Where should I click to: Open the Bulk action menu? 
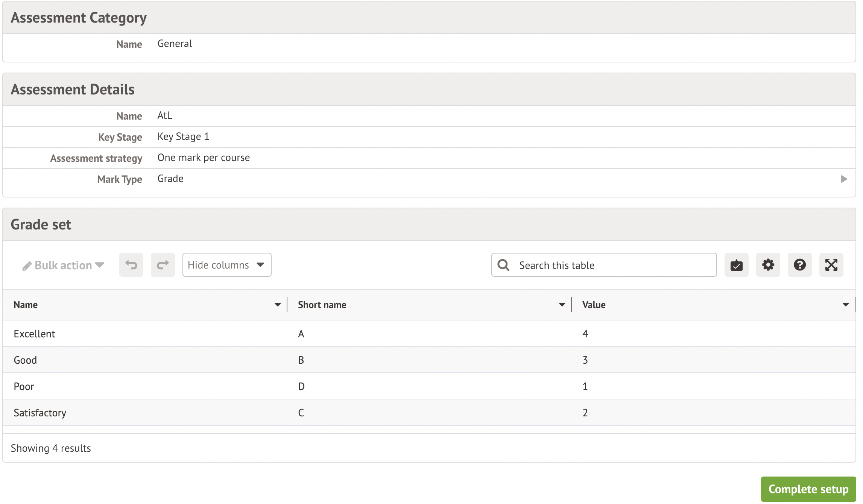click(x=63, y=266)
